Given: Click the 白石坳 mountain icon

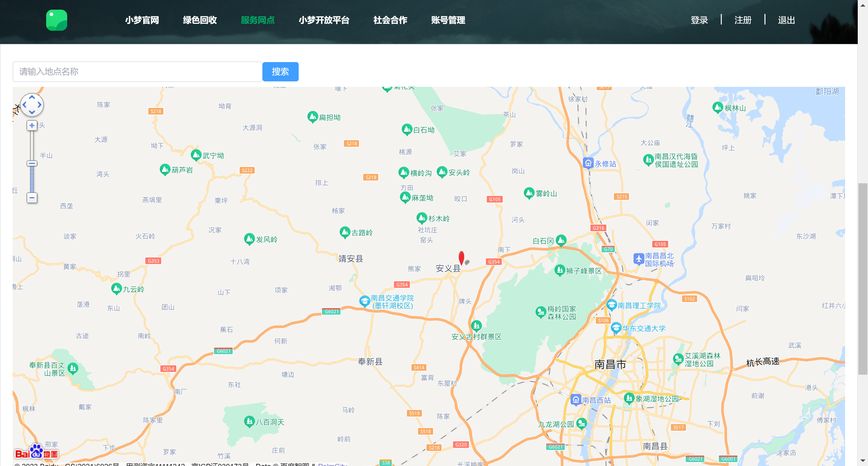Looking at the screenshot, I should point(407,129).
